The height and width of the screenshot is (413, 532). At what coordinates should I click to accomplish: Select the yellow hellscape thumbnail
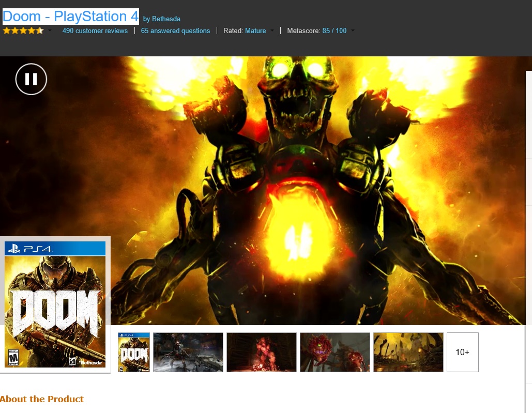pos(408,352)
